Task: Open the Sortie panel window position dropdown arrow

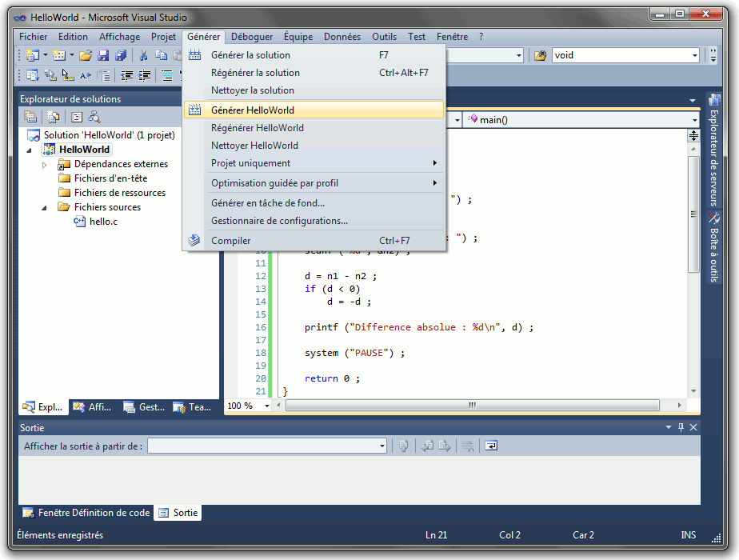Action: [669, 427]
